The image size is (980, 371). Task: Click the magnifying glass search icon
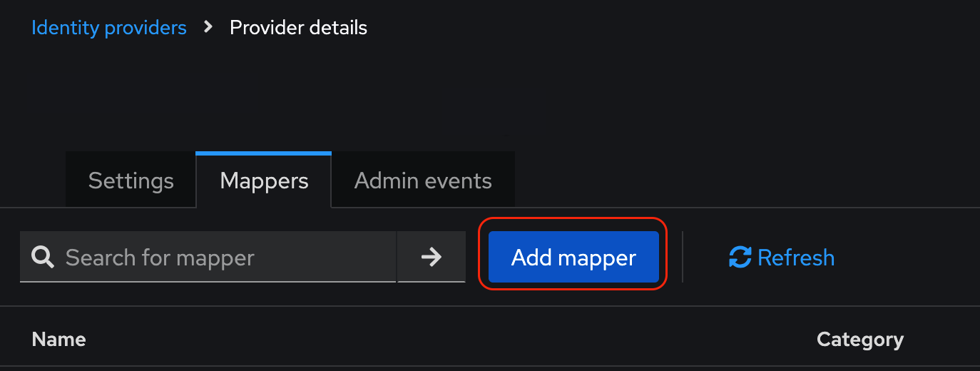[x=44, y=257]
